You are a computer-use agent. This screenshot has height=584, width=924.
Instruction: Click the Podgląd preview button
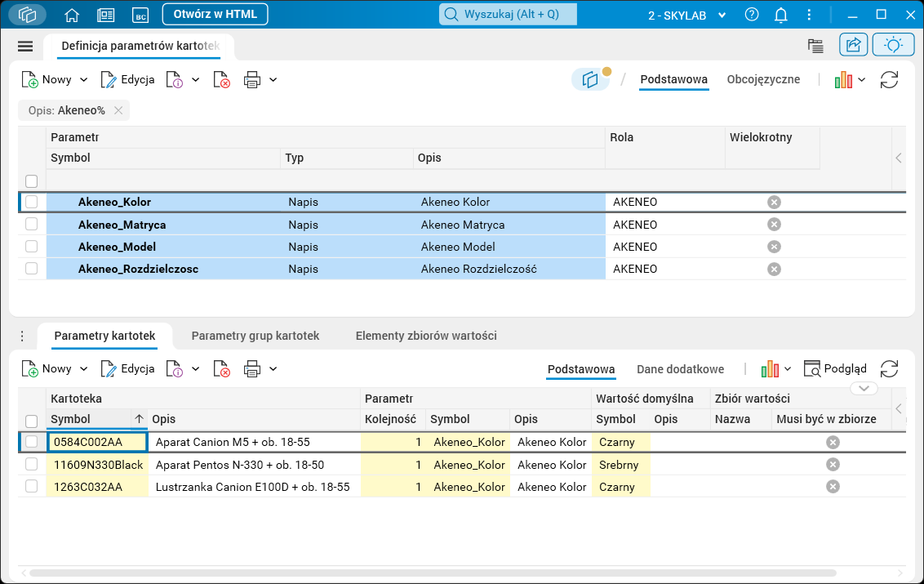pyautogui.click(x=835, y=369)
